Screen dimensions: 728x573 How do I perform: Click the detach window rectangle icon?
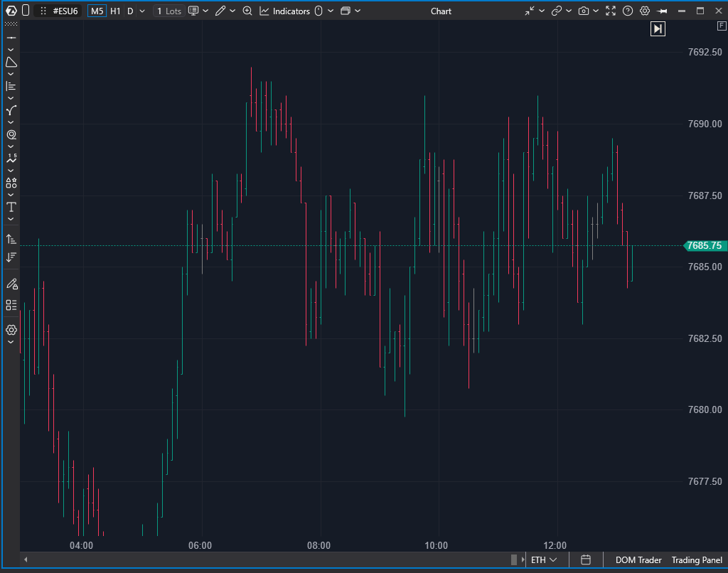click(x=26, y=11)
